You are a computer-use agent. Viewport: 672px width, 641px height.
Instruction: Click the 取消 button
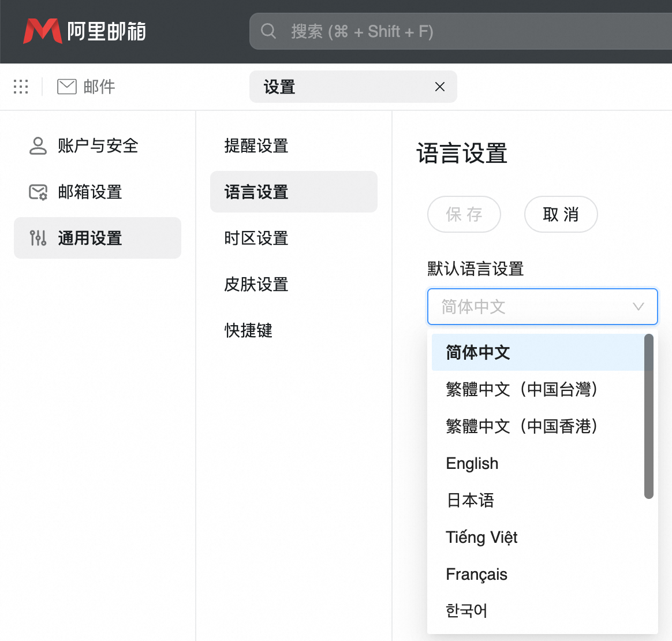pyautogui.click(x=561, y=214)
